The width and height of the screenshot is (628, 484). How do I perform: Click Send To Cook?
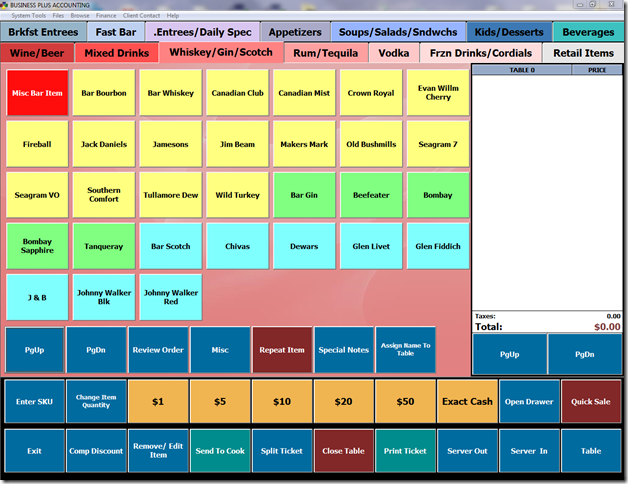[220, 451]
